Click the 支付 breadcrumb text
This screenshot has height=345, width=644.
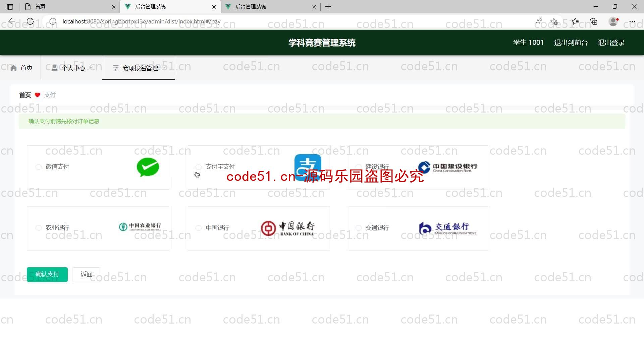(x=50, y=95)
